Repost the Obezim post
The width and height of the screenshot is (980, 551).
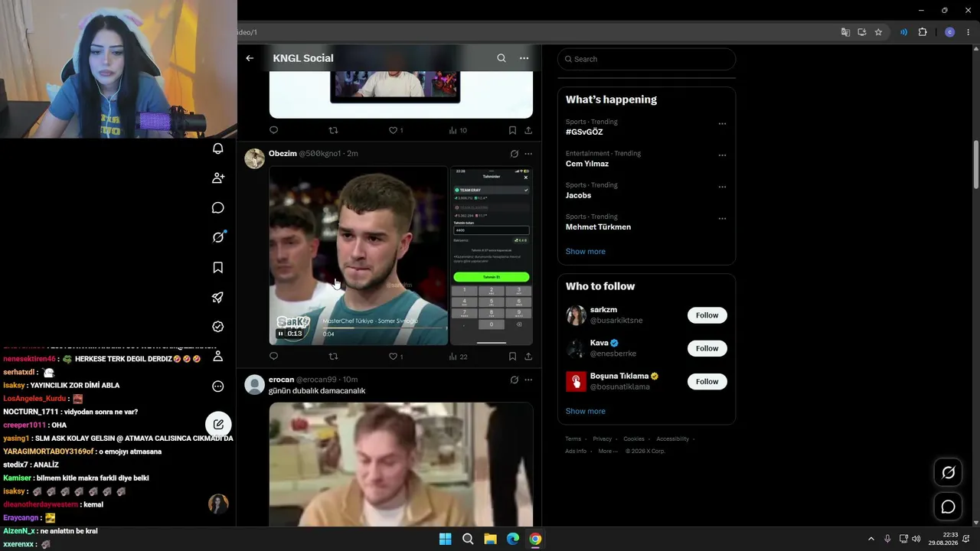(x=333, y=356)
